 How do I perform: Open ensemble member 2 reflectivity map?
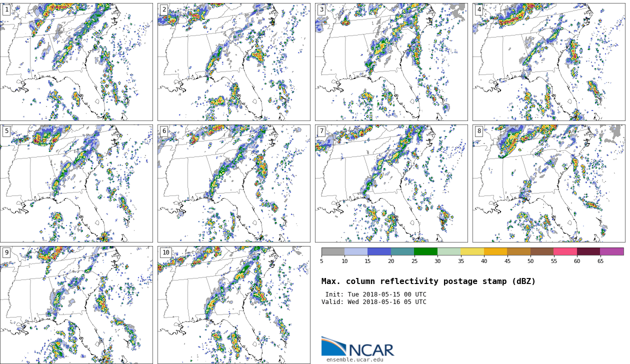pyautogui.click(x=233, y=61)
